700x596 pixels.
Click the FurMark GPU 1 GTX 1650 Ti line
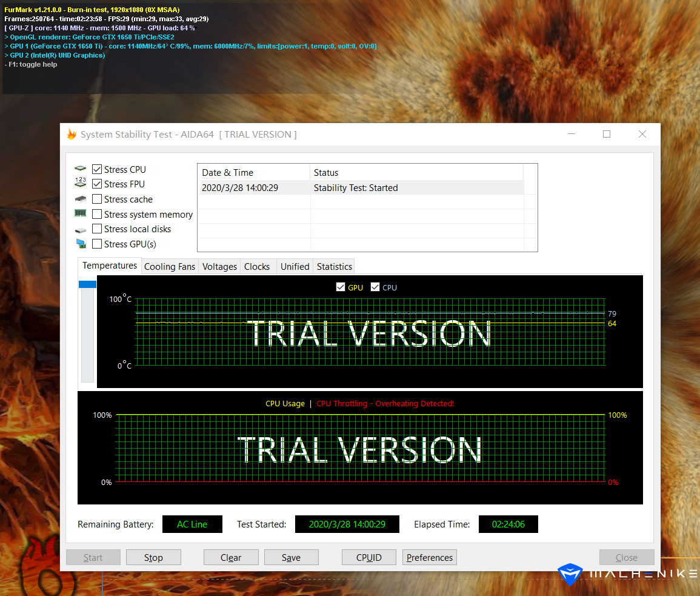click(191, 46)
